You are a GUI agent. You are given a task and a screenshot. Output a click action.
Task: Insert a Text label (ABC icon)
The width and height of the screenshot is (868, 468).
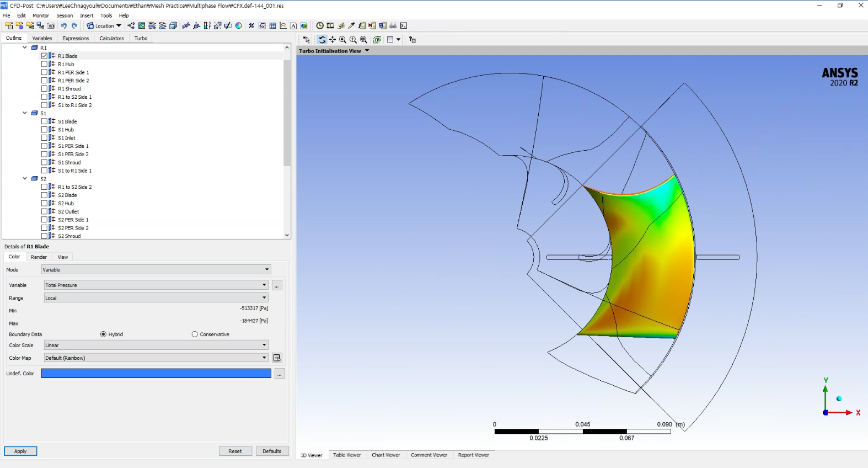point(186,26)
